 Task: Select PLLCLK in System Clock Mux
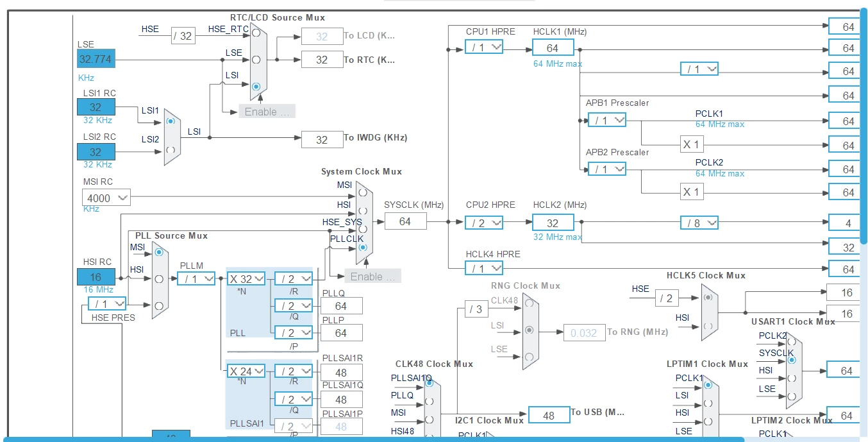tap(363, 246)
